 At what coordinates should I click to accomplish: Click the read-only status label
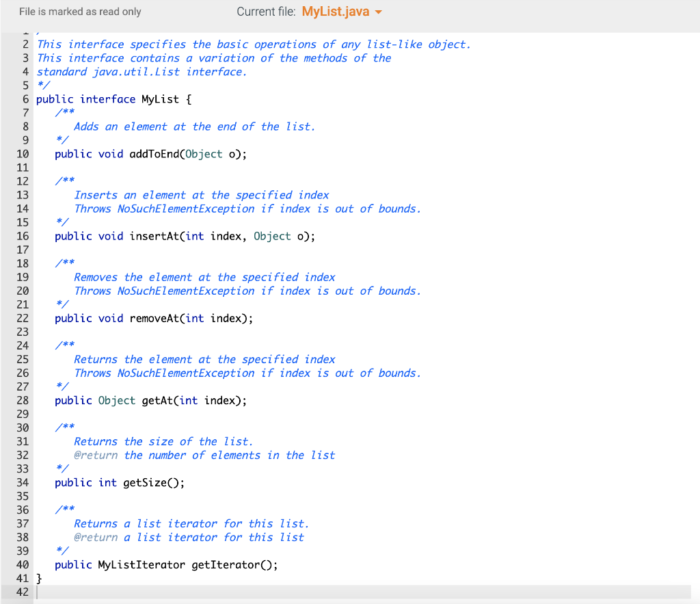[79, 12]
